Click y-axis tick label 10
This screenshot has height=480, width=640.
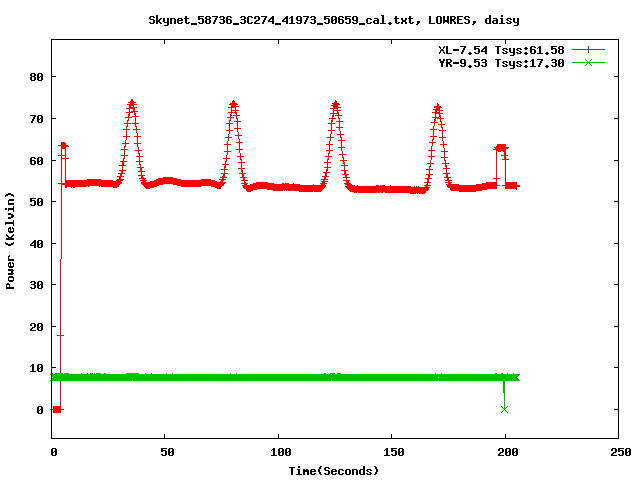coord(36,368)
